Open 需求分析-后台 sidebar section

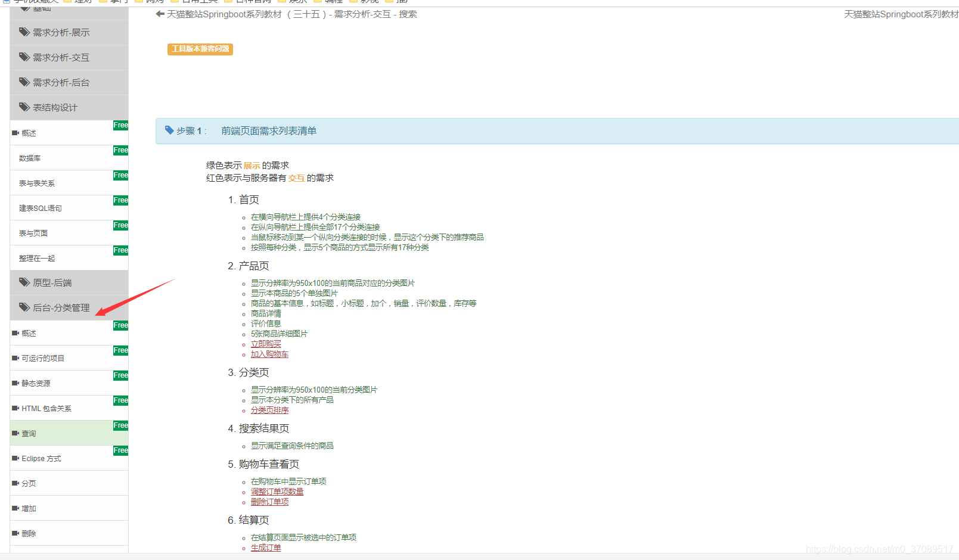point(69,82)
